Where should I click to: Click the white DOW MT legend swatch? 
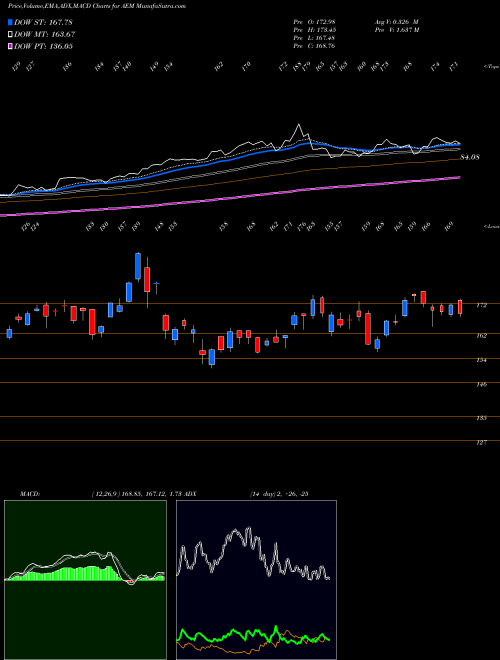point(11,34)
